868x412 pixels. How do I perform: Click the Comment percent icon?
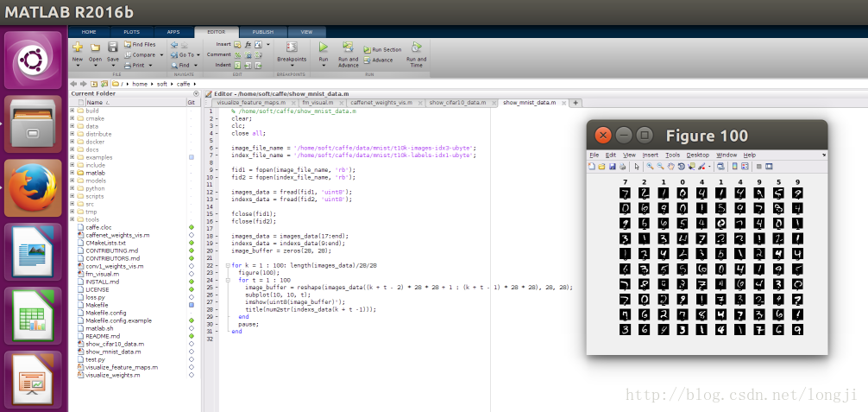[x=237, y=55]
